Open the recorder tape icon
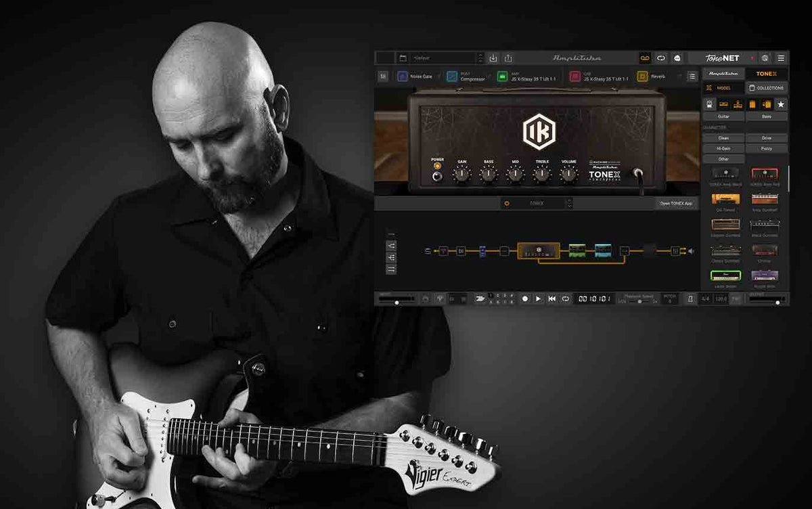 pyautogui.click(x=645, y=58)
